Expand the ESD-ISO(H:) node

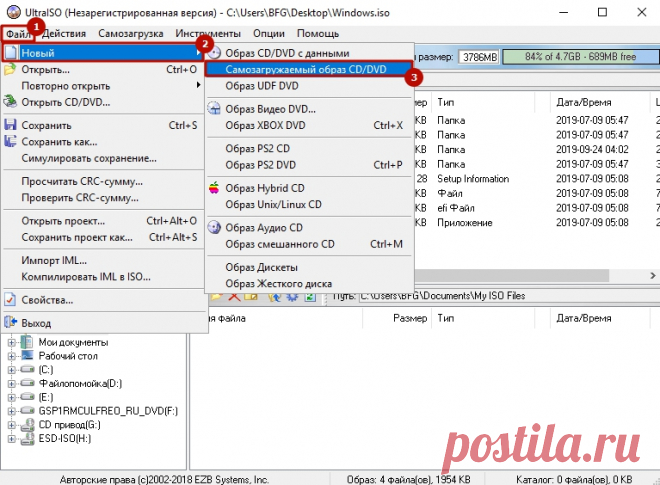12,439
